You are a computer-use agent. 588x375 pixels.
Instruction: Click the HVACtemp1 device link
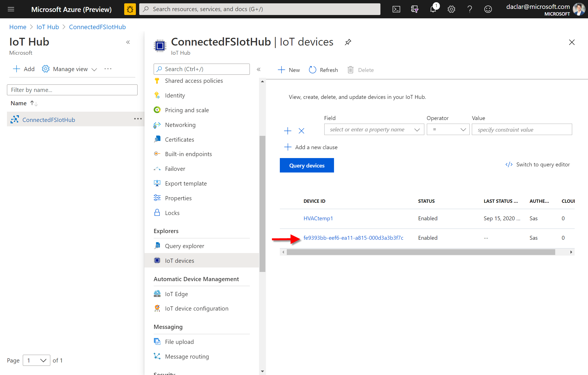pos(318,218)
